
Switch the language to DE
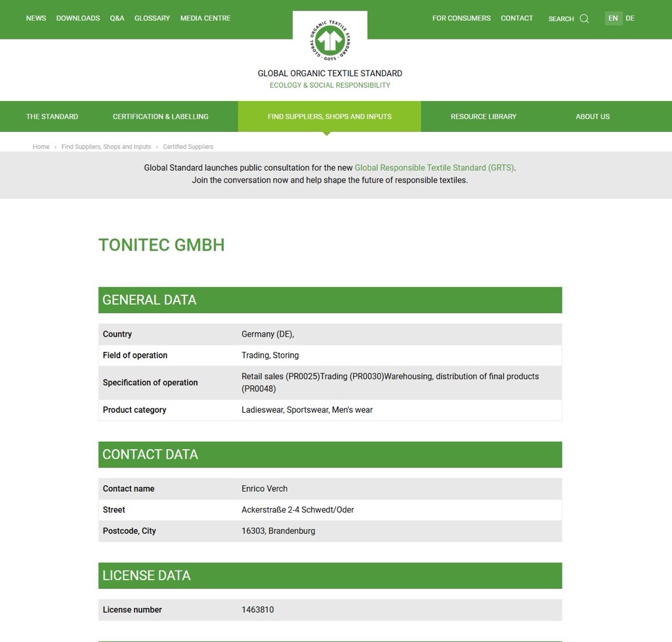click(x=630, y=18)
